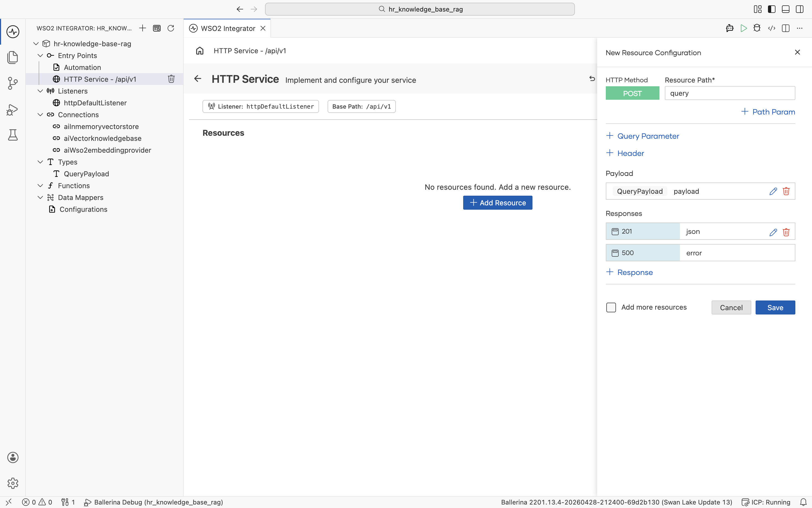Add a new Response
Image resolution: width=812 pixels, height=508 pixels.
pos(630,272)
